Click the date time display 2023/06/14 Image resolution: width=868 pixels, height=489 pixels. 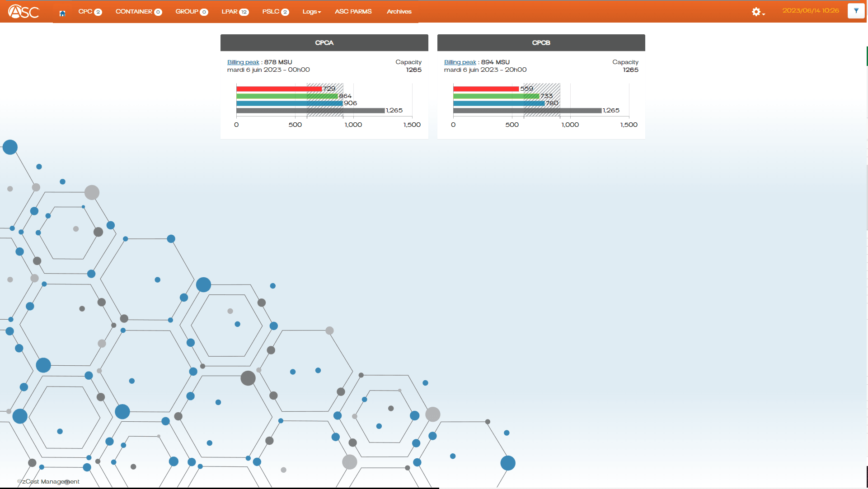click(811, 11)
